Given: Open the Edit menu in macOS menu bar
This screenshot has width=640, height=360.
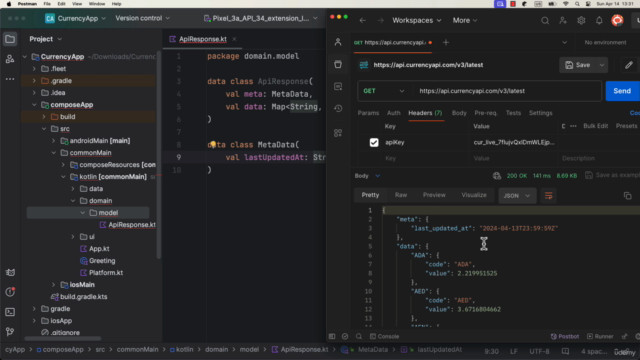Looking at the screenshot, I should tap(61, 4).
